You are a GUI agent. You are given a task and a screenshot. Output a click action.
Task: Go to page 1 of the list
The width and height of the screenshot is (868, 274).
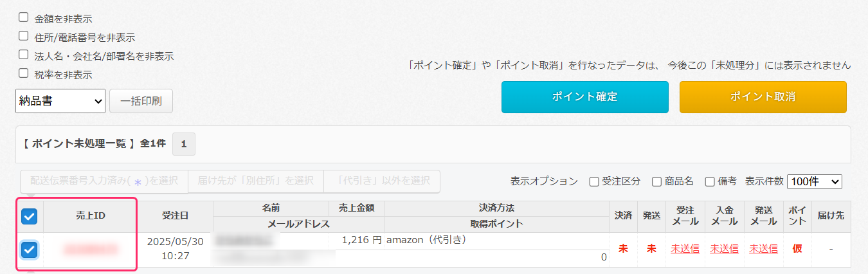coord(184,144)
